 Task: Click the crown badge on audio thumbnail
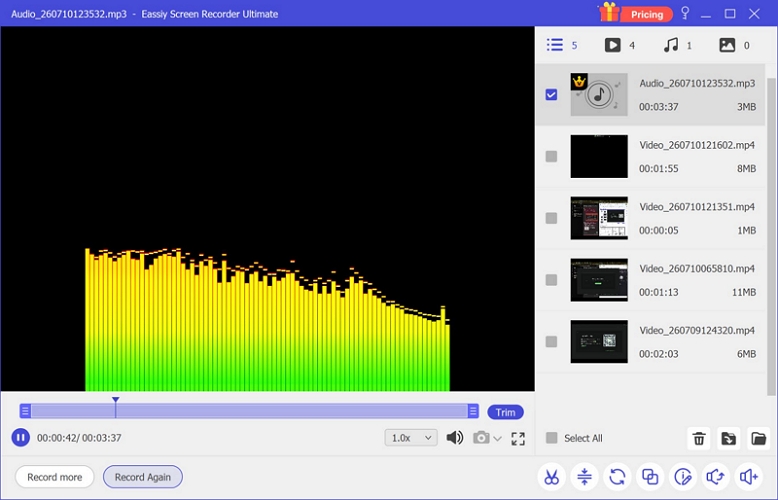(x=579, y=81)
